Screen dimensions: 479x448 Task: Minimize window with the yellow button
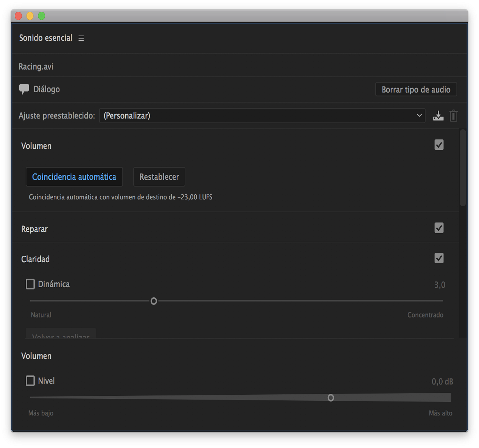[x=30, y=16]
